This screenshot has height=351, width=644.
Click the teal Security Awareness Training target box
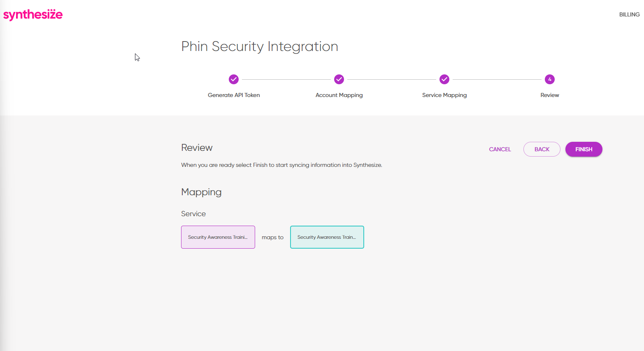327,237
